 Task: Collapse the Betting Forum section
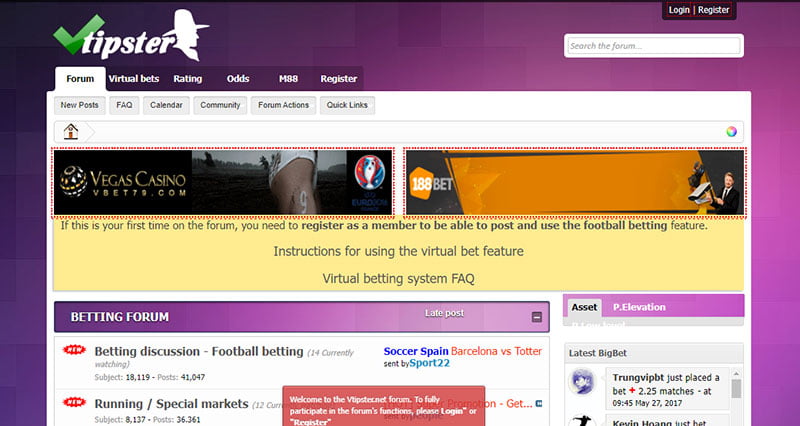[x=536, y=317]
